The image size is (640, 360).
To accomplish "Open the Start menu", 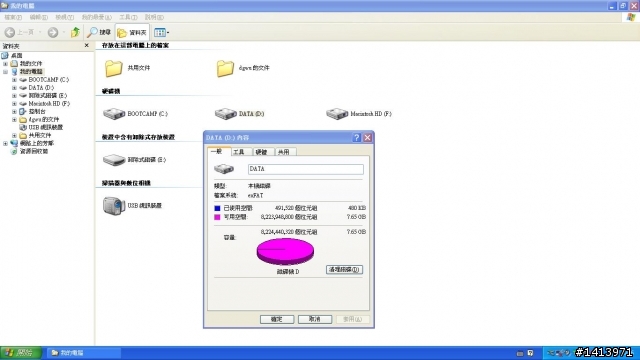I will coord(20,353).
